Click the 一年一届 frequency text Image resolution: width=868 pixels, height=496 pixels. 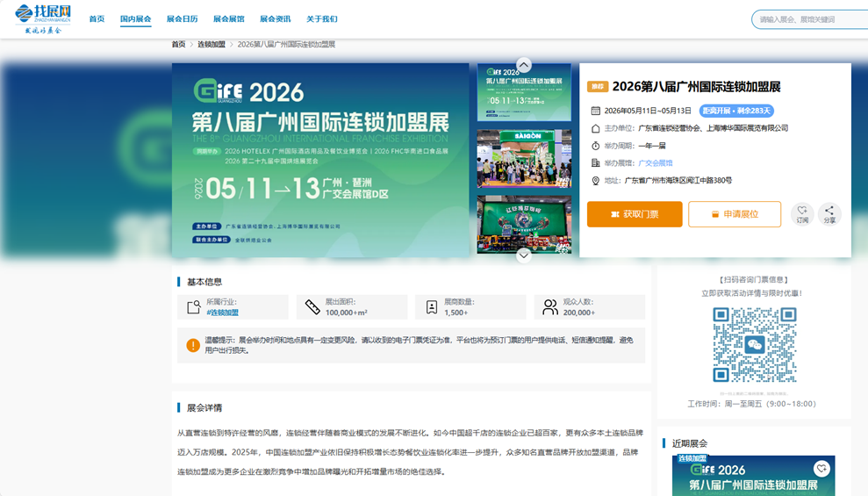tap(652, 146)
